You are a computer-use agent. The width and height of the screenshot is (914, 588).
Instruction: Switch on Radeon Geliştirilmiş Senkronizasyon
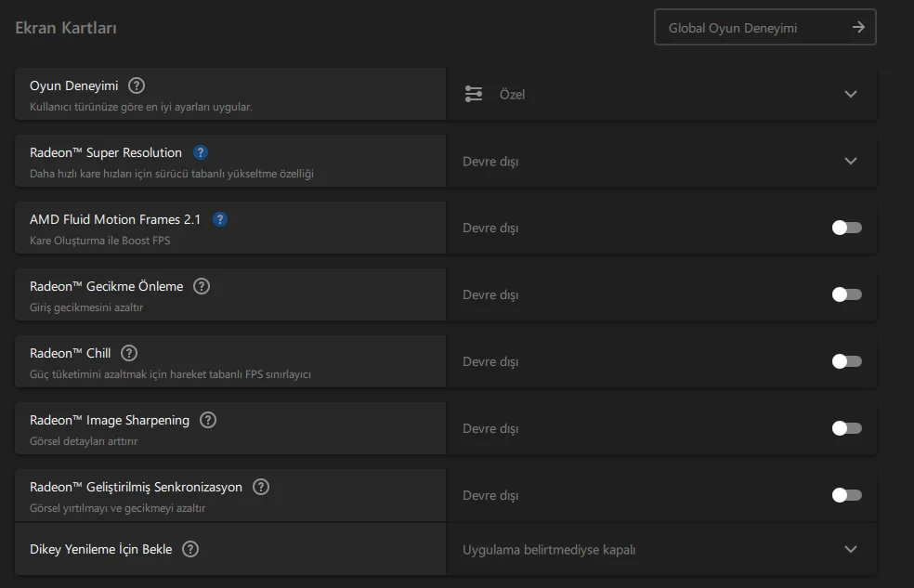pos(846,495)
